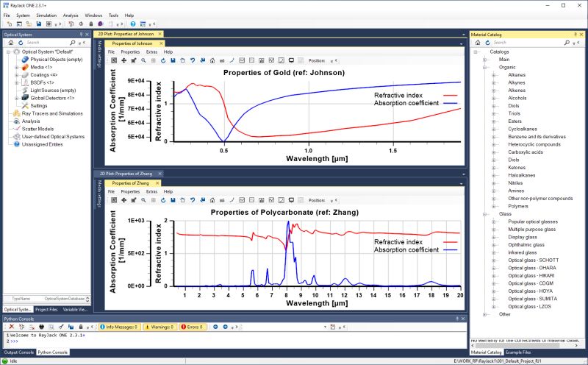The image size is (588, 365).
Task: Toggle the Info Messages filter
Action: [118, 326]
